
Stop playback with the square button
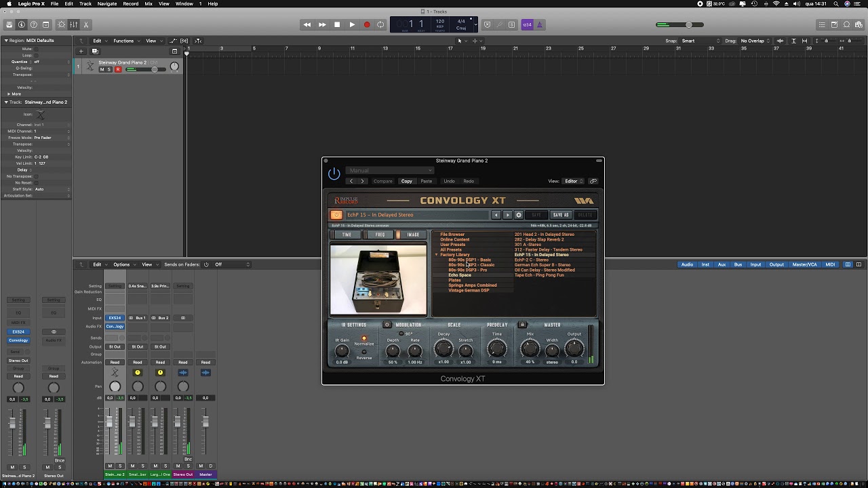point(337,25)
